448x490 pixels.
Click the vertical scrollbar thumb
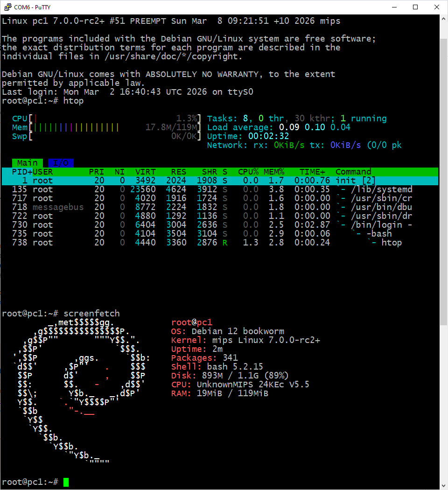point(444,182)
